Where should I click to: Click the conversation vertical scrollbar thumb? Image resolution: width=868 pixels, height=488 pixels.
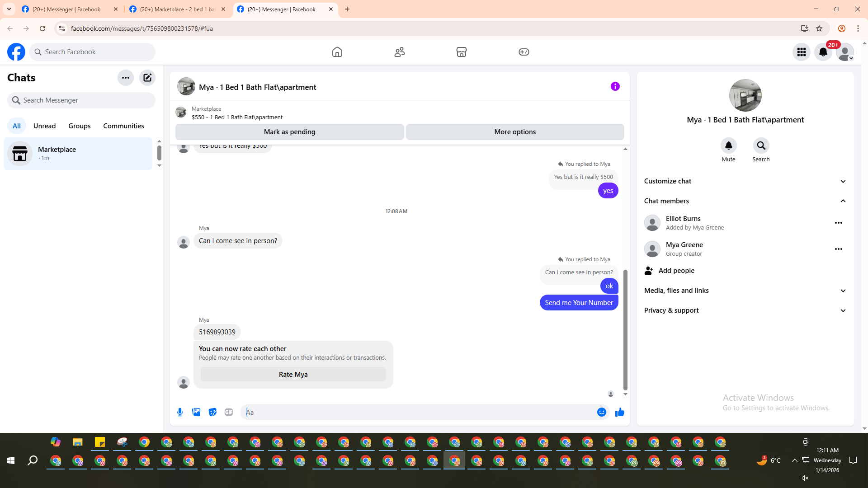625,330
